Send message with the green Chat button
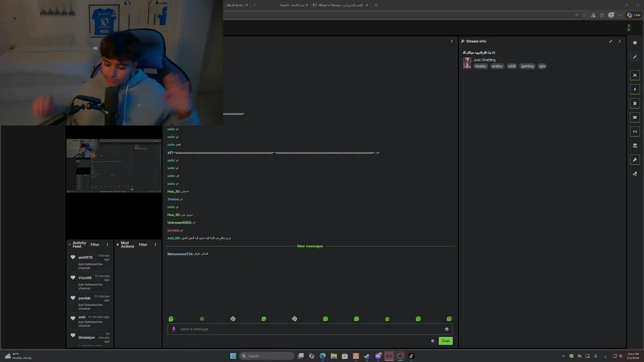This screenshot has height=362, width=644. tap(445, 341)
